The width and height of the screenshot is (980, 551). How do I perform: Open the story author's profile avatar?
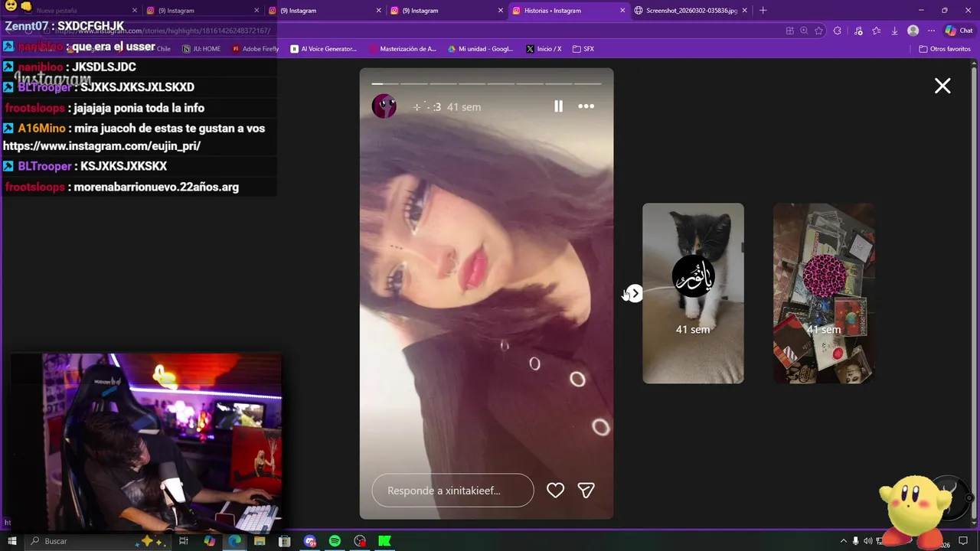[384, 106]
